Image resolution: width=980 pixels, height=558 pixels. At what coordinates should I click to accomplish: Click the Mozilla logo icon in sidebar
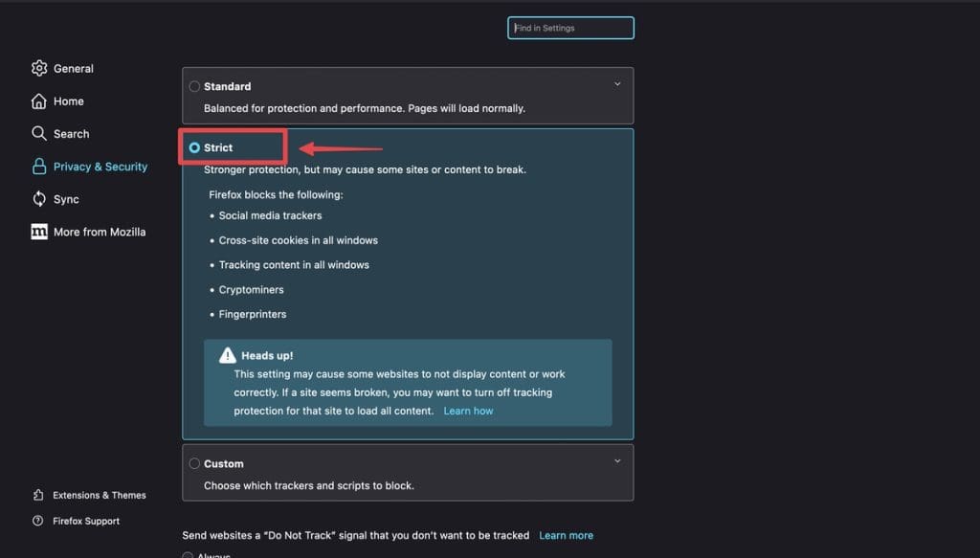[39, 232]
